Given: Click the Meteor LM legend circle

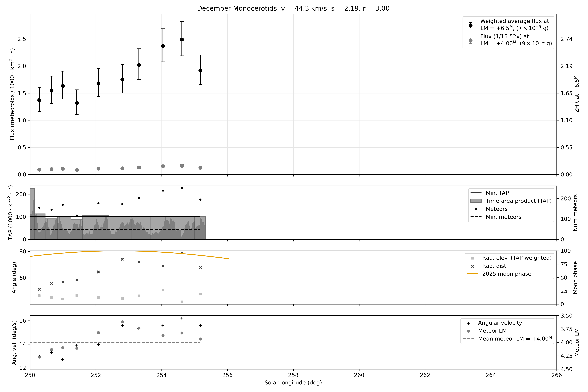Looking at the screenshot, I should click(x=468, y=331).
